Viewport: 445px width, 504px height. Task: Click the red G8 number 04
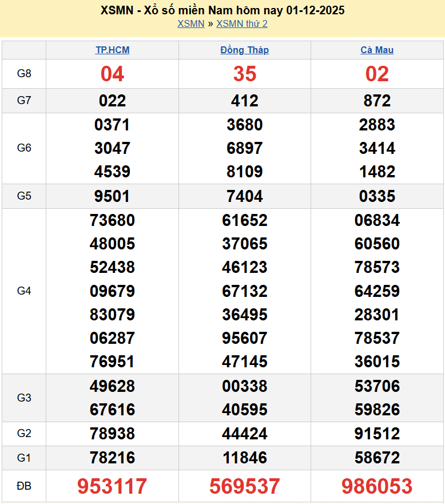(x=112, y=74)
